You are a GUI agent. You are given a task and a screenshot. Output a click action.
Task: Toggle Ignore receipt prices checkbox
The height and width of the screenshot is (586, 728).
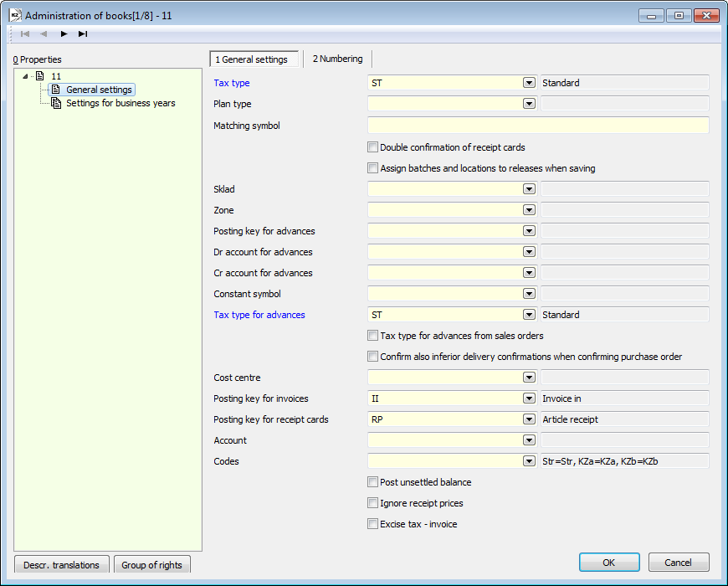pos(372,503)
